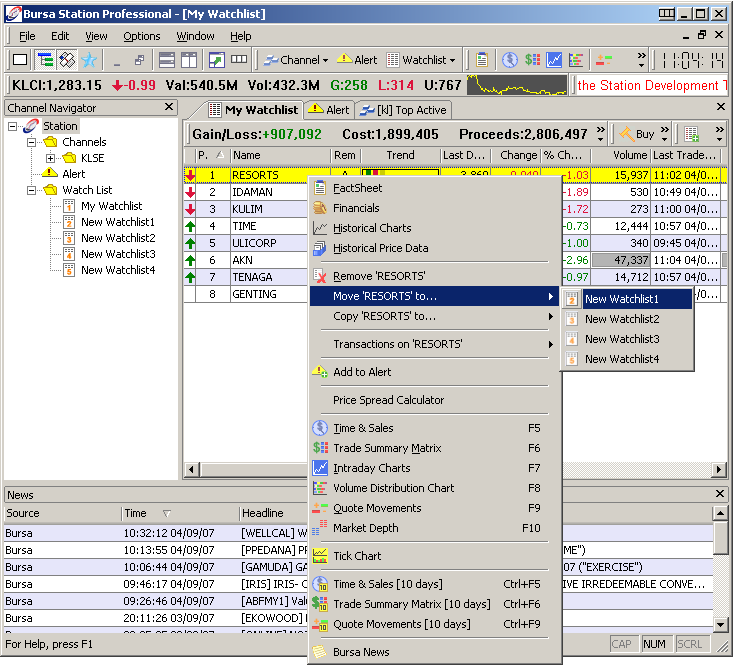Viewport: 733px width, 665px height.
Task: Click the add column grid icon
Action: point(691,134)
